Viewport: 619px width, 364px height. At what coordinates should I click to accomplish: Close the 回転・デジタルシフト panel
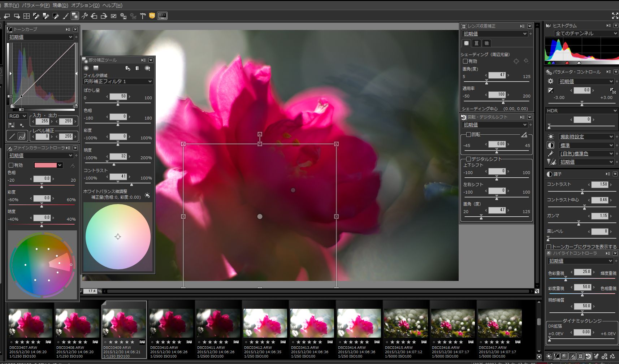tap(530, 117)
